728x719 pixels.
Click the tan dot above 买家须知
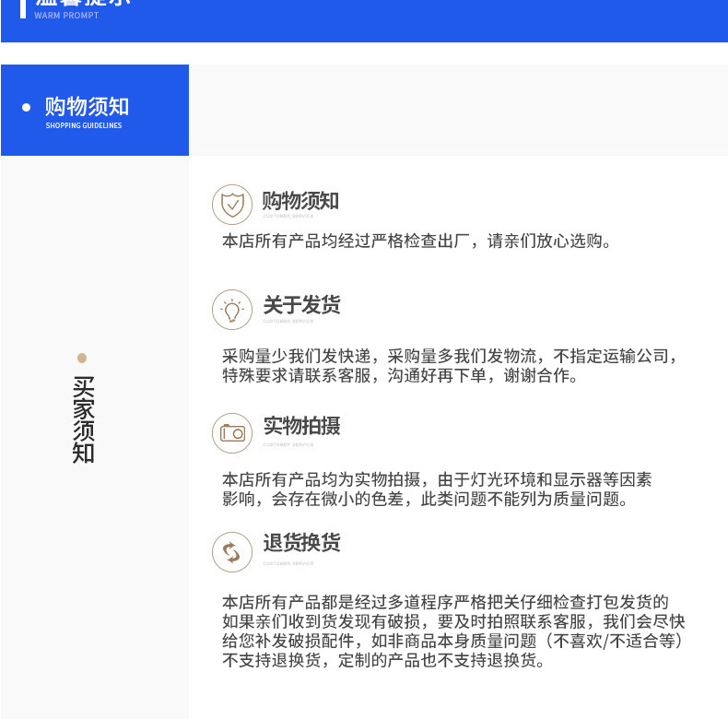coord(82,358)
